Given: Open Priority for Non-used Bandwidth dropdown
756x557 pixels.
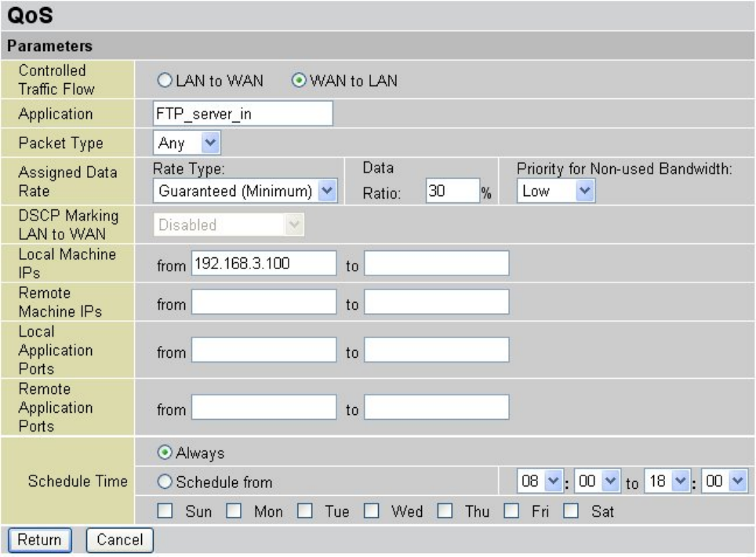Looking at the screenshot, I should [x=556, y=191].
